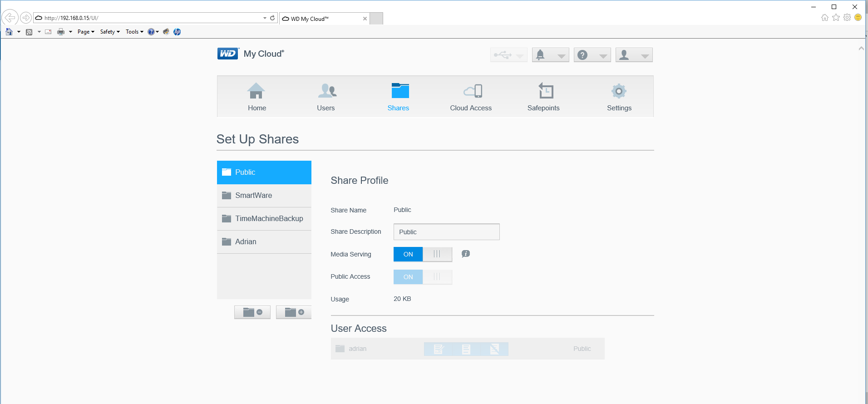Select the Public share in list
868x404 pixels.
[x=264, y=172]
